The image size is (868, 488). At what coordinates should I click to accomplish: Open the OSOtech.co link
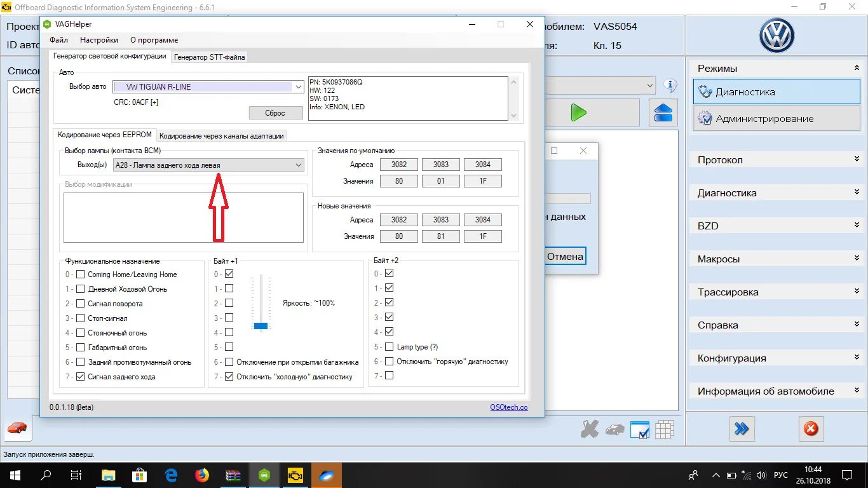[508, 407]
